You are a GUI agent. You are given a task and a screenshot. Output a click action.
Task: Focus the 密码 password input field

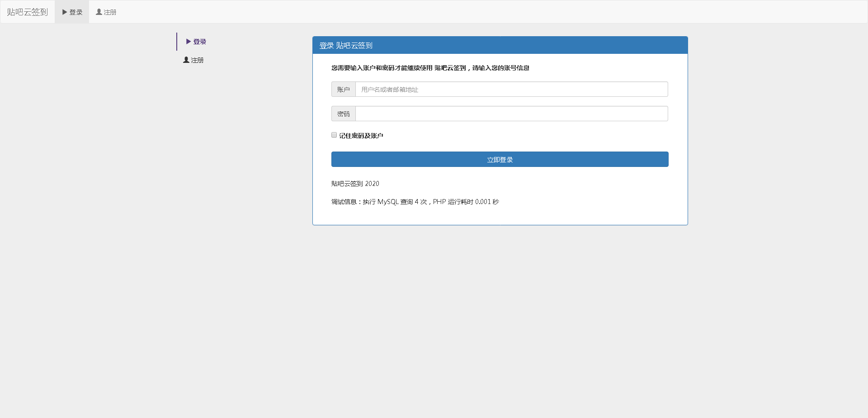511,114
